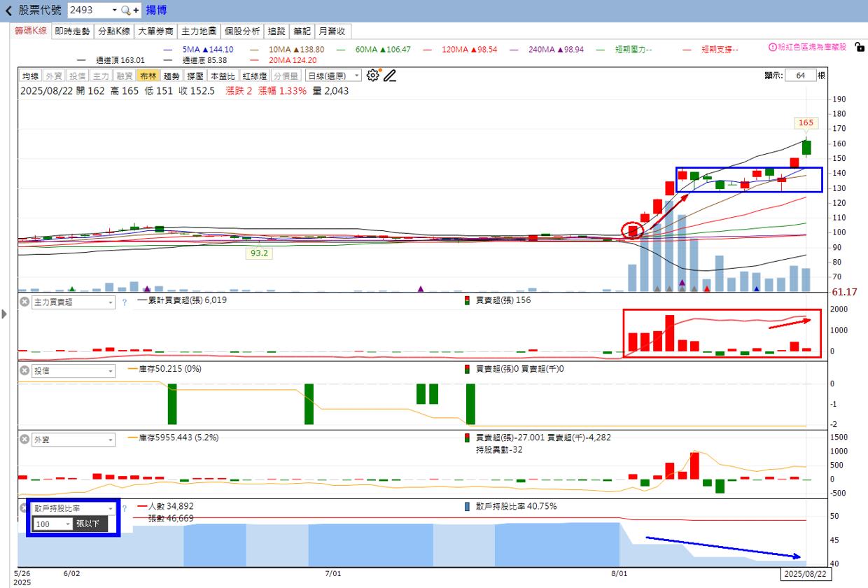Click blue triangle marker on recent volume

(757, 288)
